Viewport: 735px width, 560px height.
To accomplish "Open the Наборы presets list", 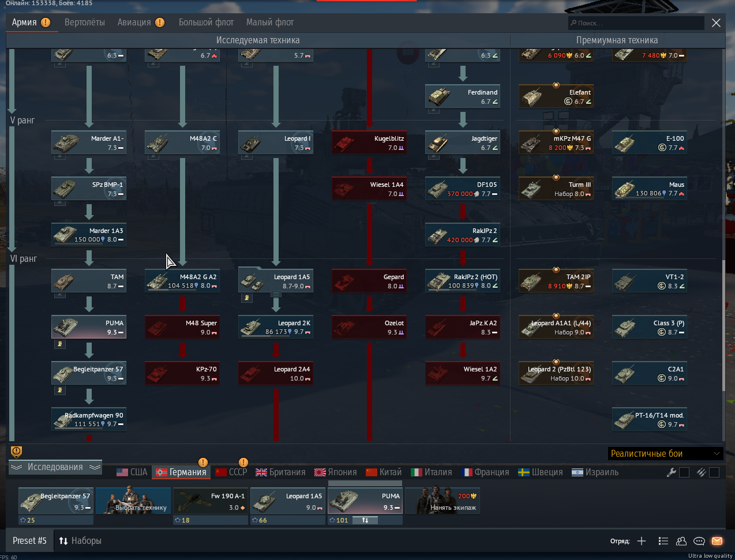I will (x=80, y=541).
